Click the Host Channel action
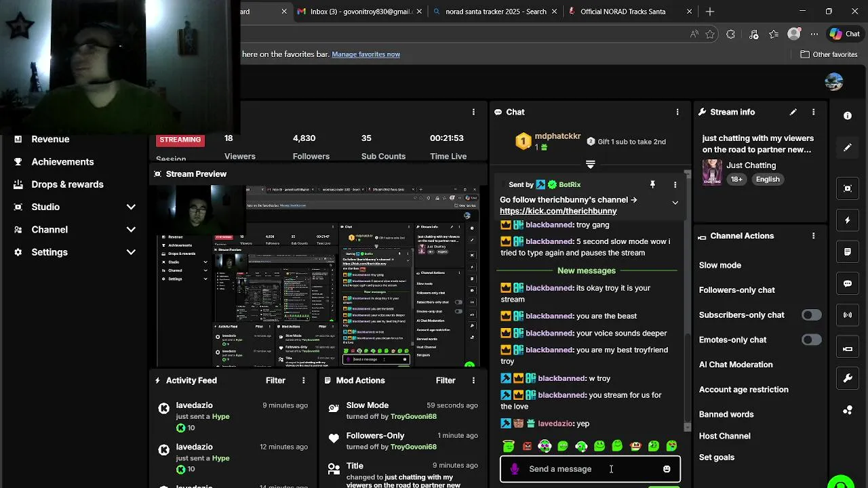Image resolution: width=868 pixels, height=488 pixels. click(724, 436)
